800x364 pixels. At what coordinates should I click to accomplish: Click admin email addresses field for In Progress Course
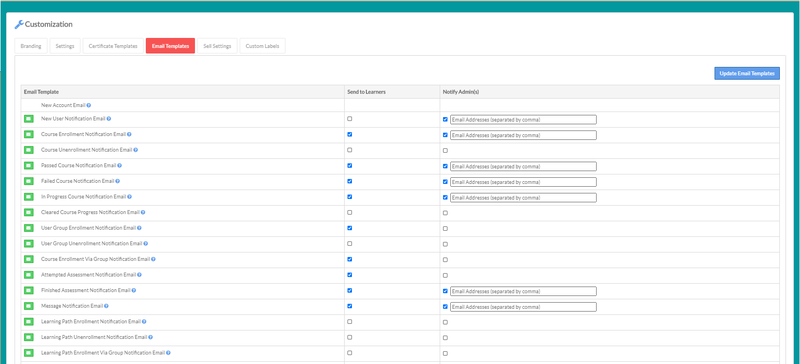[x=523, y=198]
